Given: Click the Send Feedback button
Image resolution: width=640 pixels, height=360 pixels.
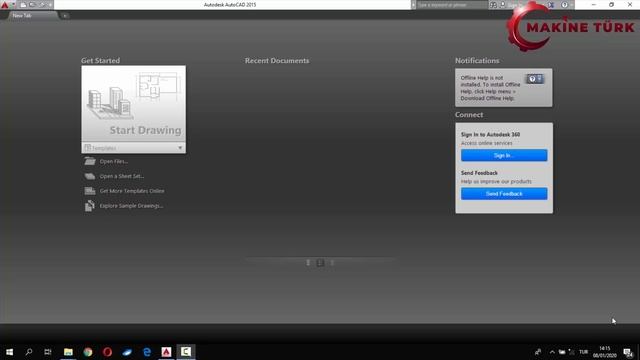Looking at the screenshot, I should (x=504, y=193).
